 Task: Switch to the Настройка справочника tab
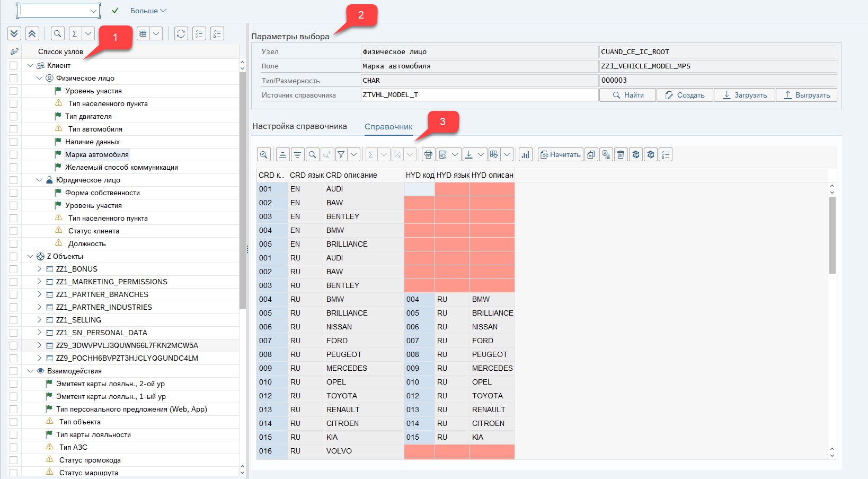tap(299, 126)
